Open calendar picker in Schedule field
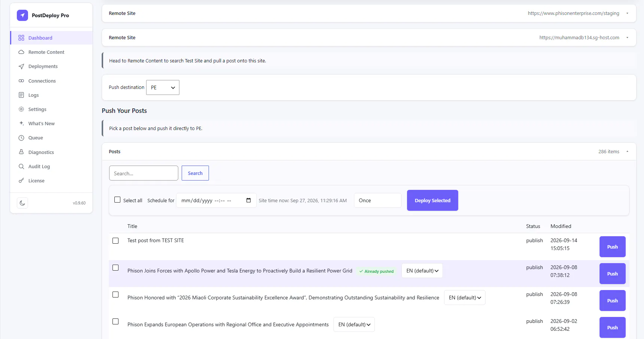 click(249, 200)
